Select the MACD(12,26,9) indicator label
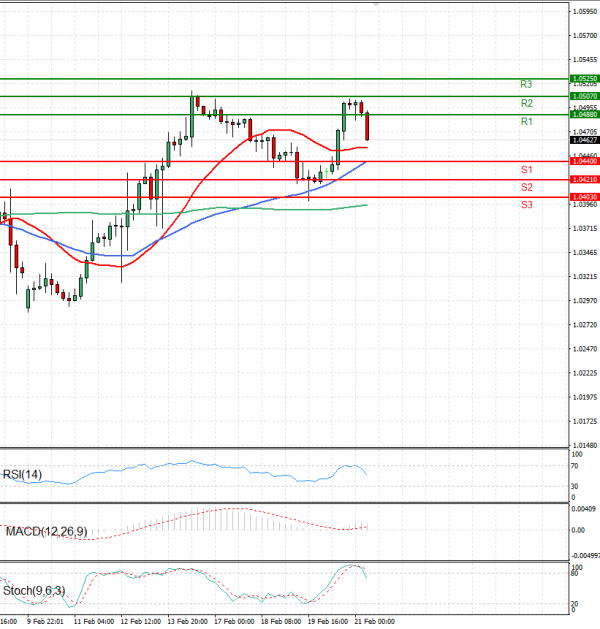The image size is (600, 629). tap(44, 530)
